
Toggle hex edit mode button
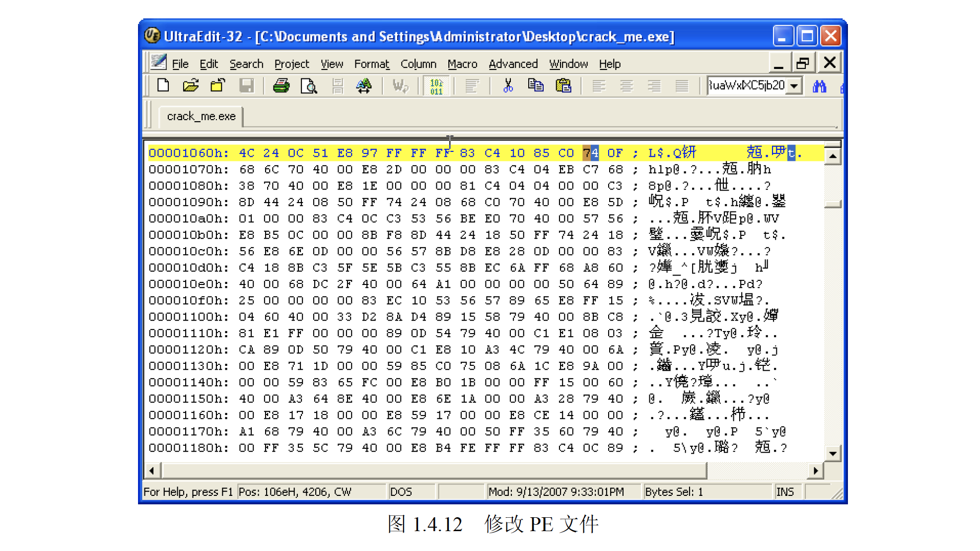(x=436, y=86)
